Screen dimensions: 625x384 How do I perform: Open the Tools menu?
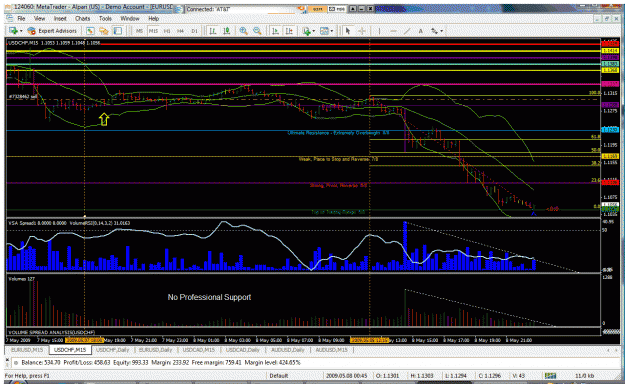point(105,18)
